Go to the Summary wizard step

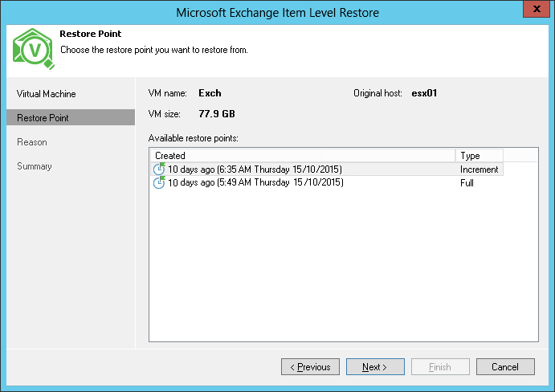tap(35, 166)
